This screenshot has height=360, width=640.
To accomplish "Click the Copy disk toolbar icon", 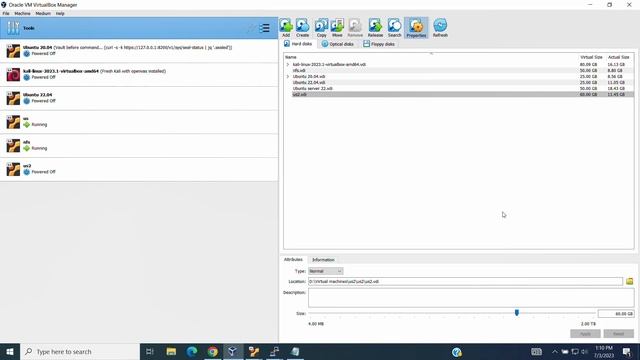I will pyautogui.click(x=322, y=28).
